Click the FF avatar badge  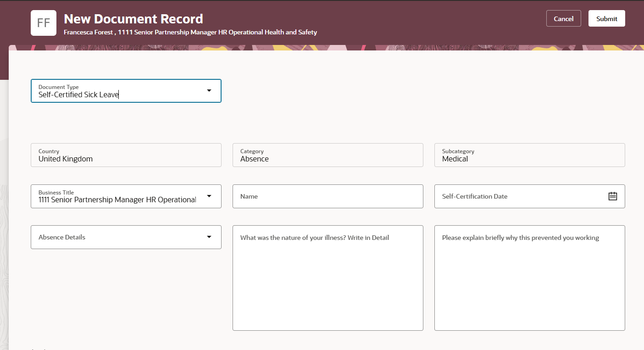tap(44, 23)
